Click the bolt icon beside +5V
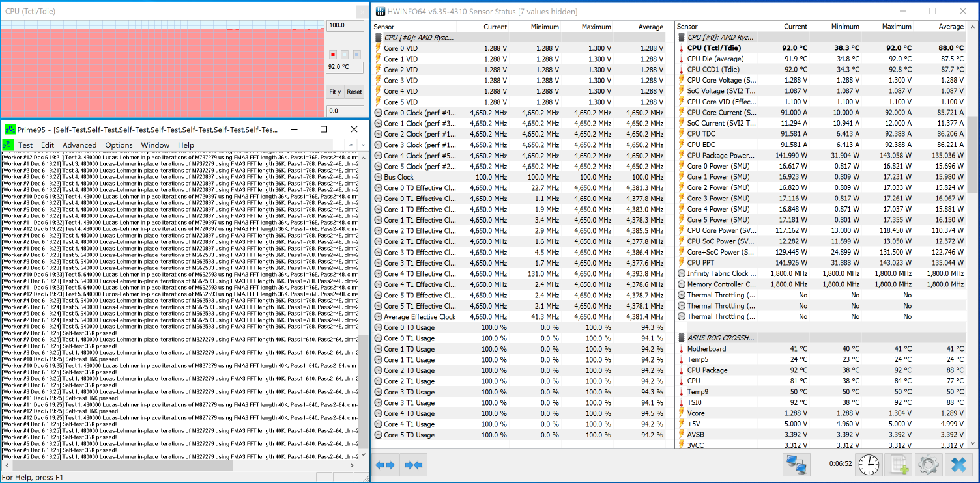 [682, 424]
